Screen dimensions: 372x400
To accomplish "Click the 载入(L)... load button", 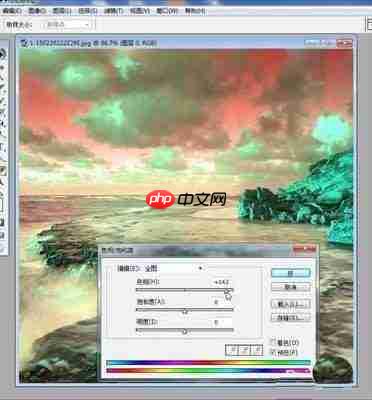I will pos(291,304).
